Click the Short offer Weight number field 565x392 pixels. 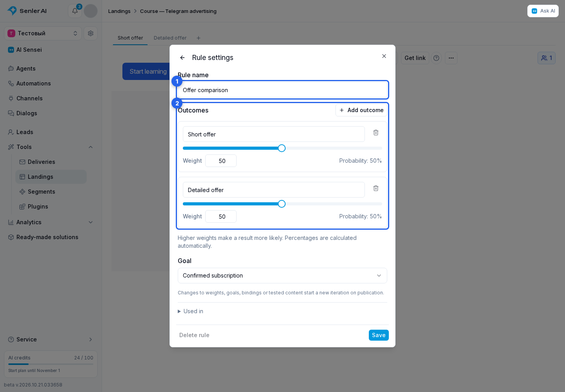point(221,161)
